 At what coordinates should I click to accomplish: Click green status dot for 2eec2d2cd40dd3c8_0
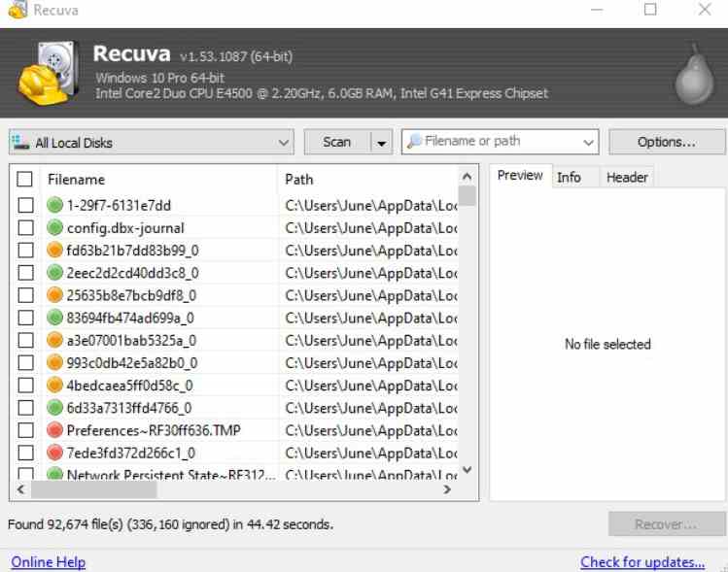[x=54, y=272]
